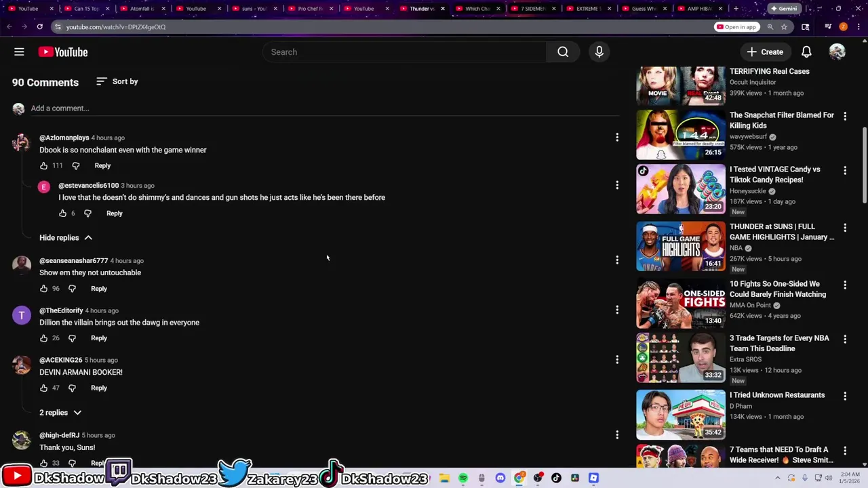Open the Sort by comments dropdown
Viewport: 868px width, 488px height.
117,81
